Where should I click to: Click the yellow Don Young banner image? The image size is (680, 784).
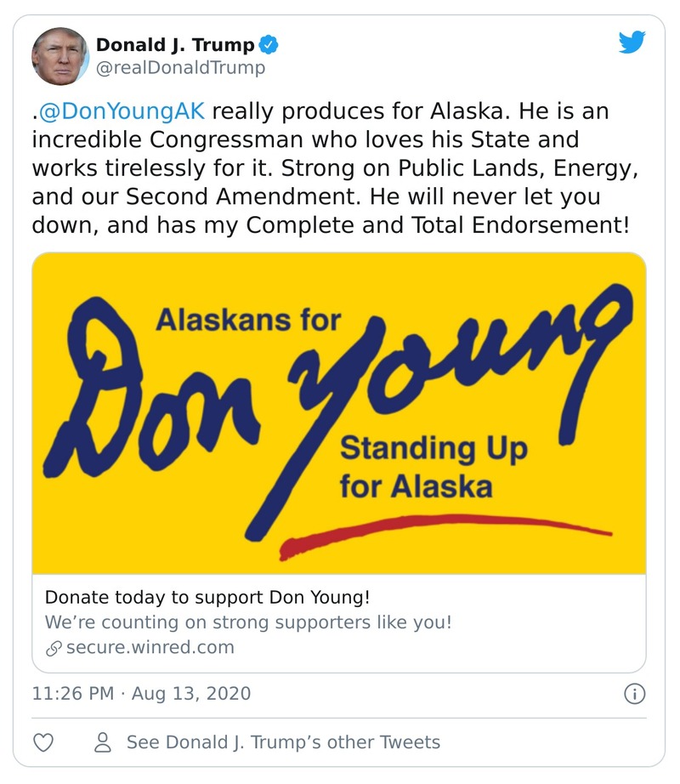coord(338,412)
